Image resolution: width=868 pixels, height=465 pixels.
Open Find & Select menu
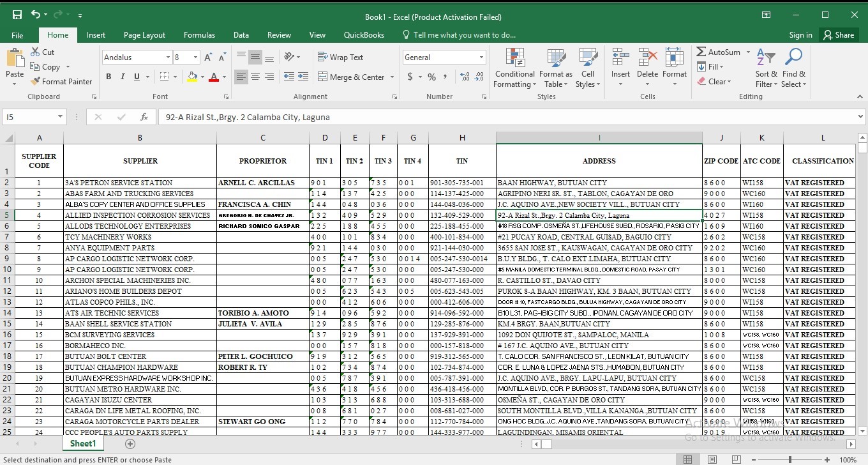[x=793, y=68]
